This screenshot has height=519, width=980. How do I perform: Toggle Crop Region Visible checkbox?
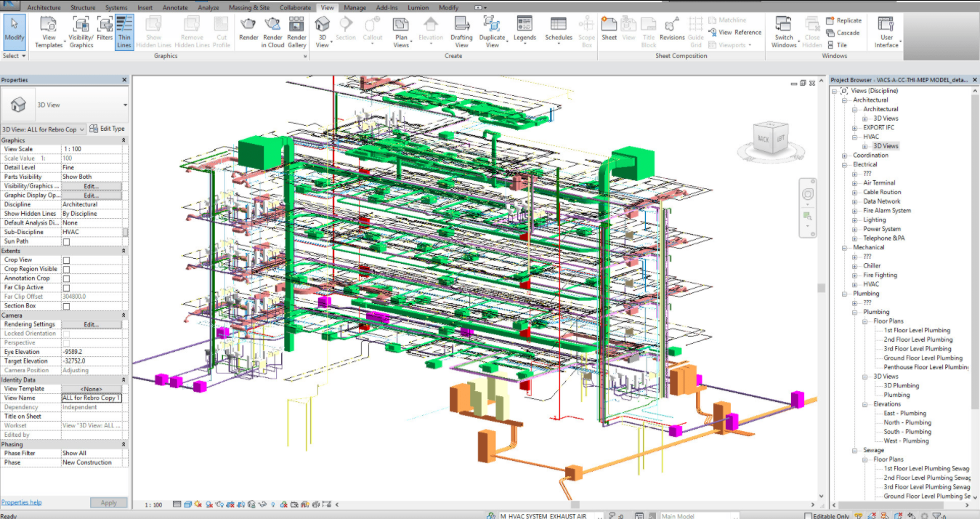(66, 269)
